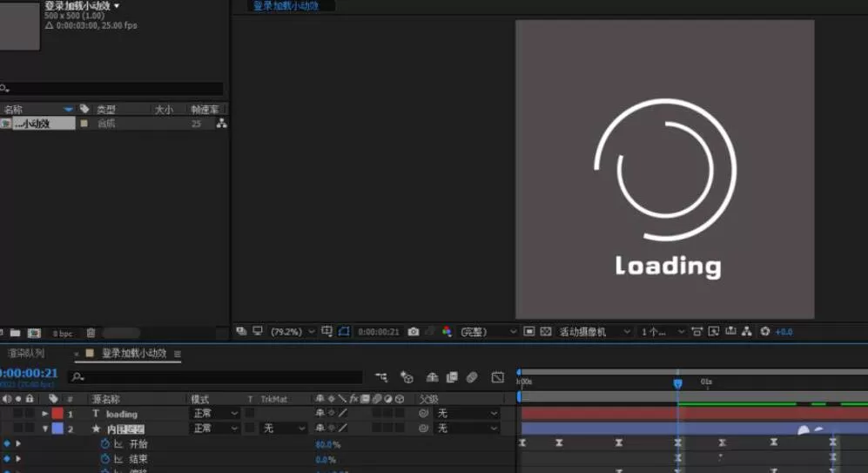Toggle the 结束 property stopwatch

click(x=105, y=459)
